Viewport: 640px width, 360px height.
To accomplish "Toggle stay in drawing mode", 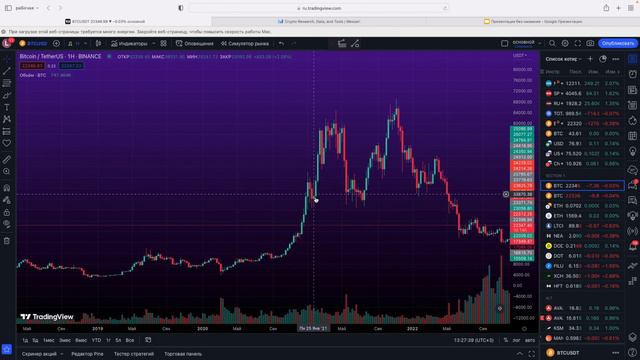I will [x=7, y=200].
